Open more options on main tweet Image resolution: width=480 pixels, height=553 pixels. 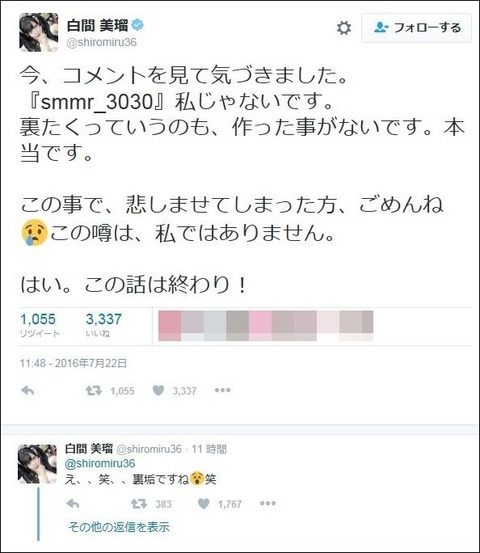pos(223,390)
